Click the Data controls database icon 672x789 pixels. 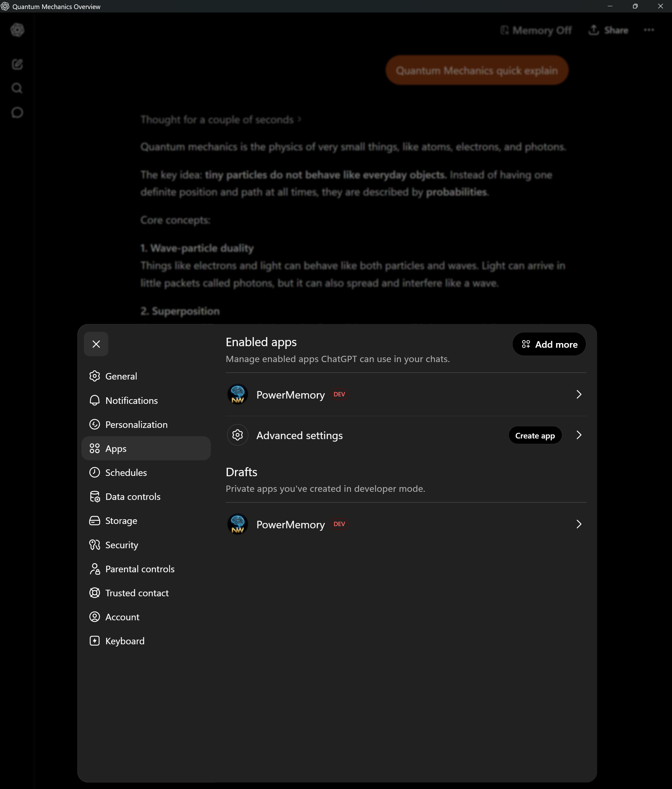[x=95, y=496]
